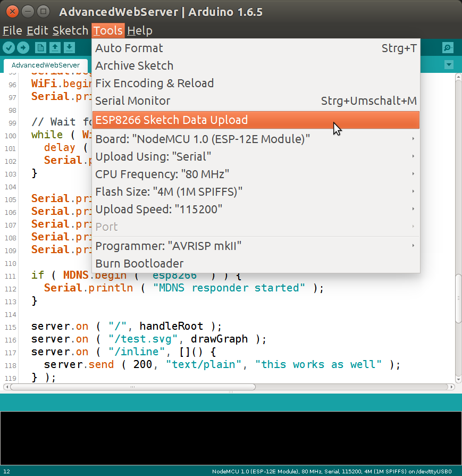Click the black console output area
The height and width of the screenshot is (476, 462).
pos(231,438)
